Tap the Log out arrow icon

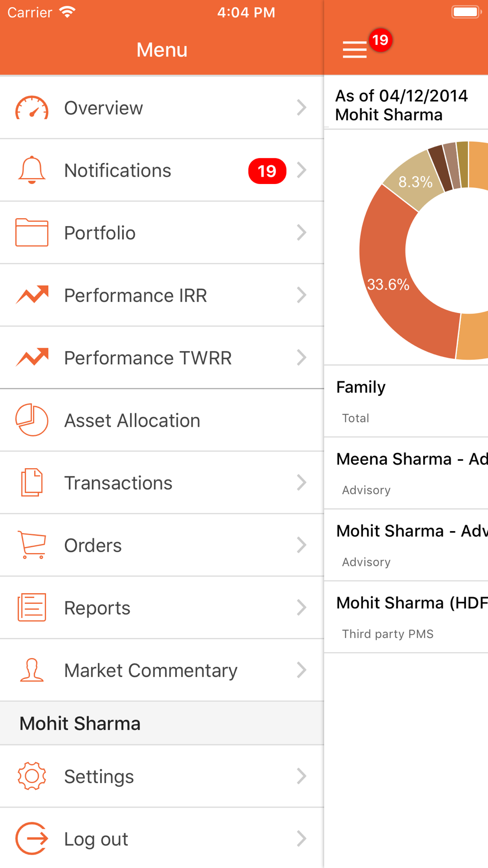coord(32,839)
